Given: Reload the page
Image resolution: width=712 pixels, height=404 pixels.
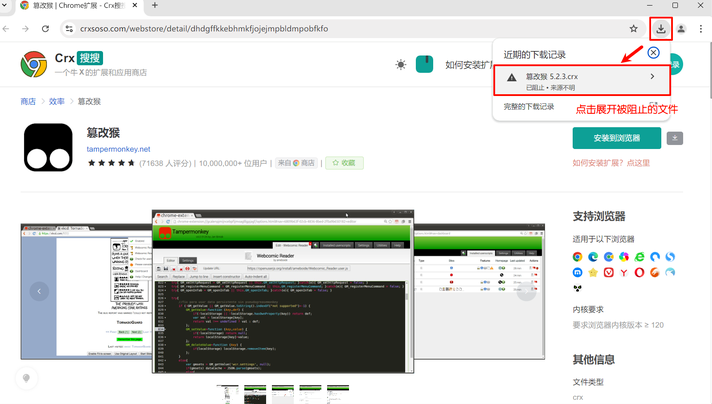Looking at the screenshot, I should click(x=45, y=29).
